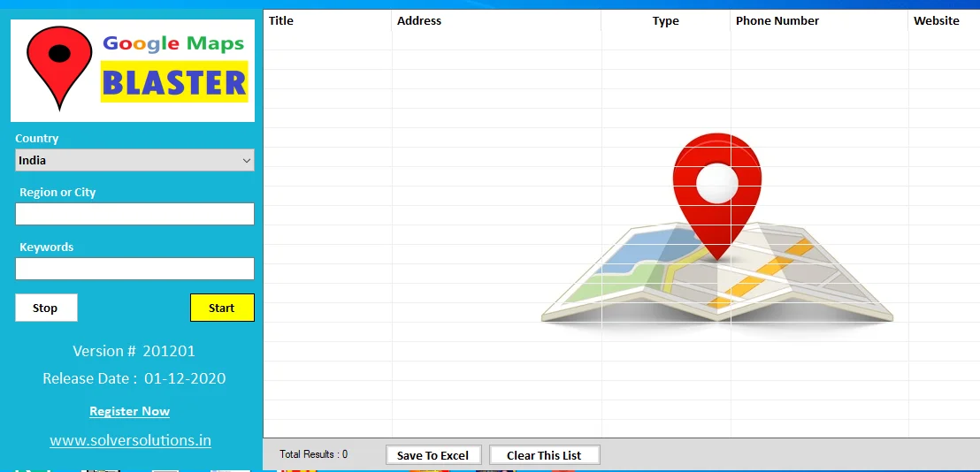Viewport: 980px width, 472px height.
Task: Click the Website column header
Action: point(936,20)
